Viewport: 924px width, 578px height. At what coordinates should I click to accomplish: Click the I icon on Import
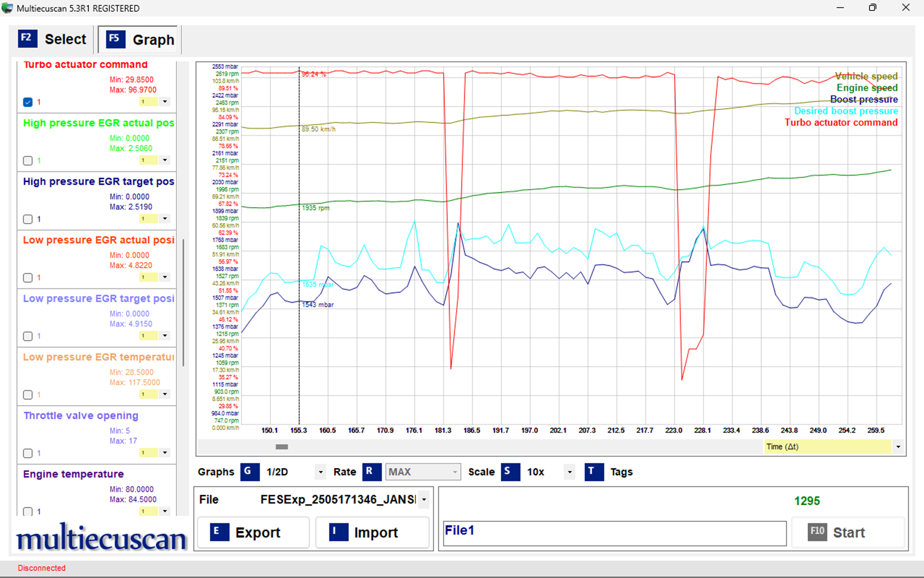[339, 532]
